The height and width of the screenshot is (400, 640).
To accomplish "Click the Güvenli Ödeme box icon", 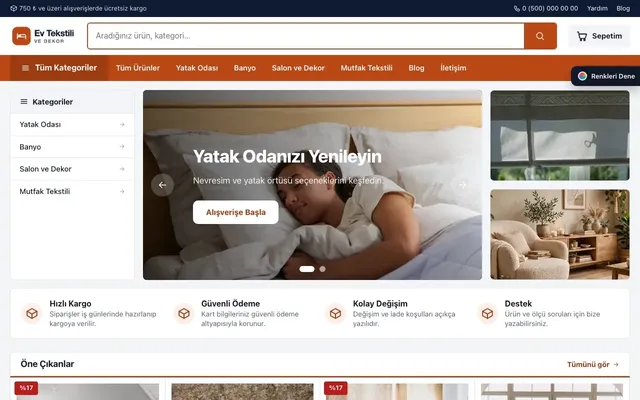I will click(x=184, y=313).
